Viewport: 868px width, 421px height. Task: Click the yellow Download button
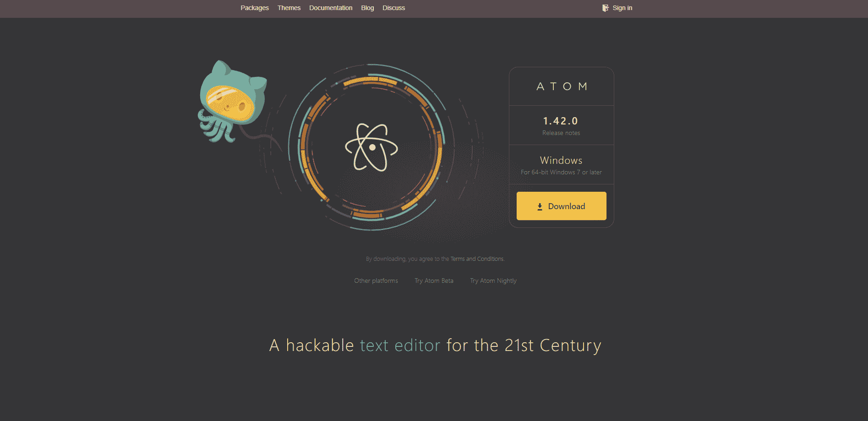562,206
